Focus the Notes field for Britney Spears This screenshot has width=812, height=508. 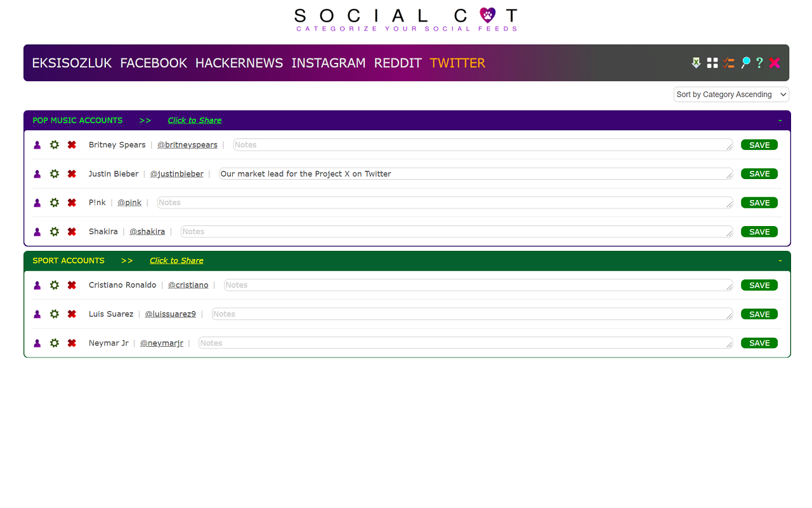483,145
